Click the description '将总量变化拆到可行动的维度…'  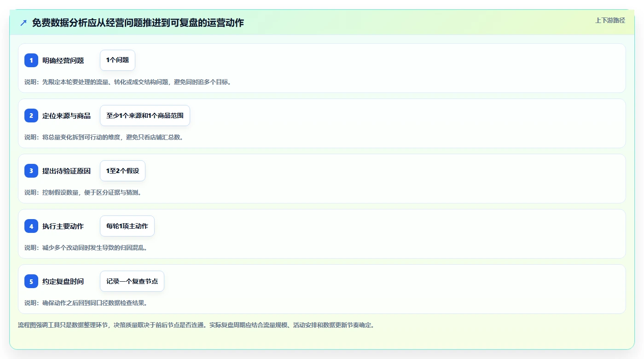click(x=104, y=137)
